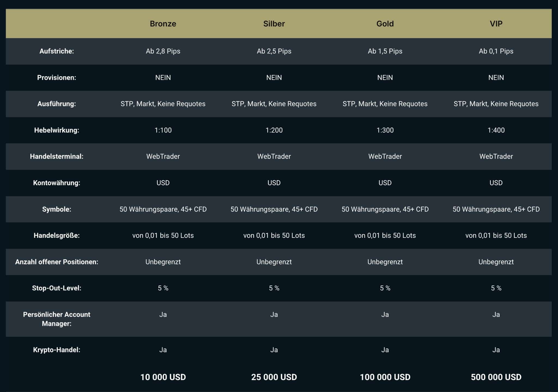The image size is (558, 392).
Task: Select the Provisionen row label
Action: click(x=57, y=78)
